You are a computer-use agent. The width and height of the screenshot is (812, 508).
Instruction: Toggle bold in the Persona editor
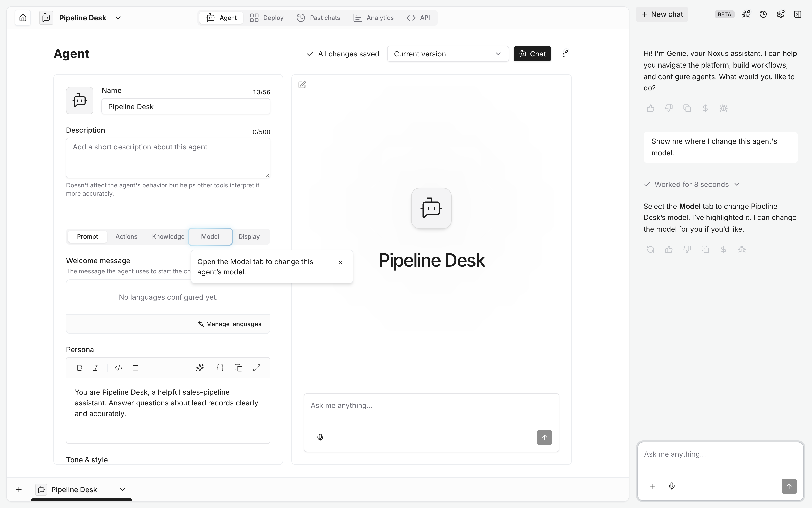(x=79, y=368)
